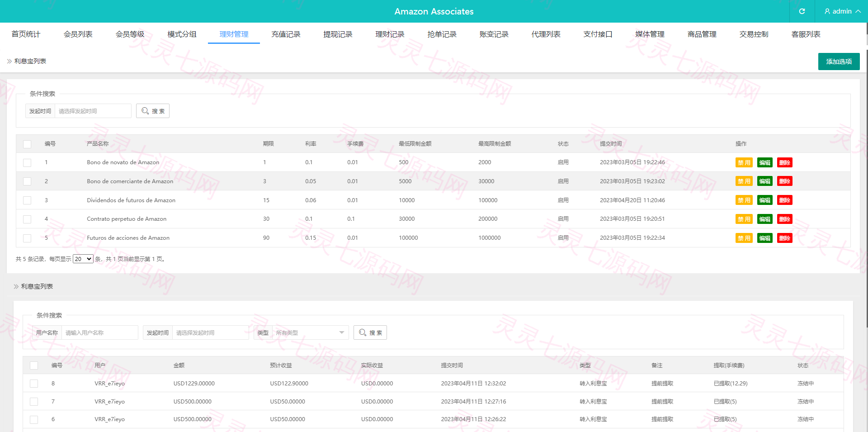Disable Dividendos de futuros de Amazon product
The image size is (868, 432).
point(744,200)
